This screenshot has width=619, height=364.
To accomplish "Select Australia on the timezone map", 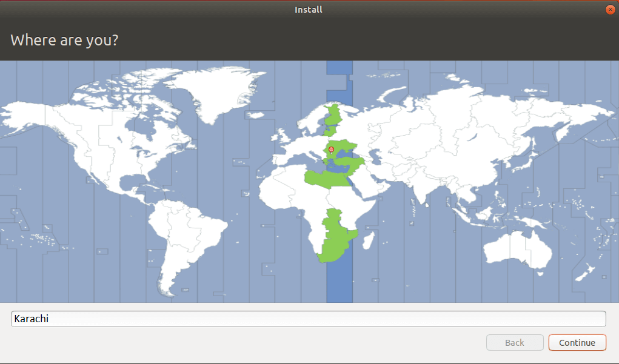I will (x=519, y=248).
